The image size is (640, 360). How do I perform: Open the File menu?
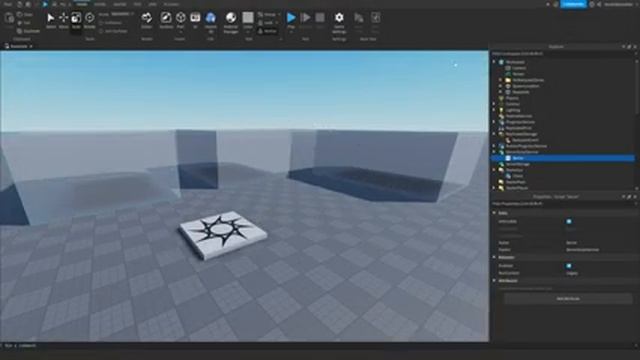click(7, 4)
